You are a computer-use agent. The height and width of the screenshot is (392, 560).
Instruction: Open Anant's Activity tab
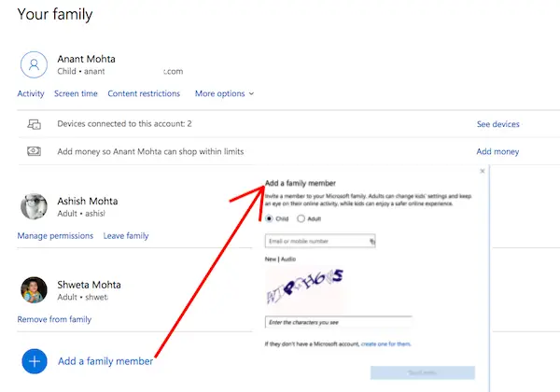click(x=31, y=93)
